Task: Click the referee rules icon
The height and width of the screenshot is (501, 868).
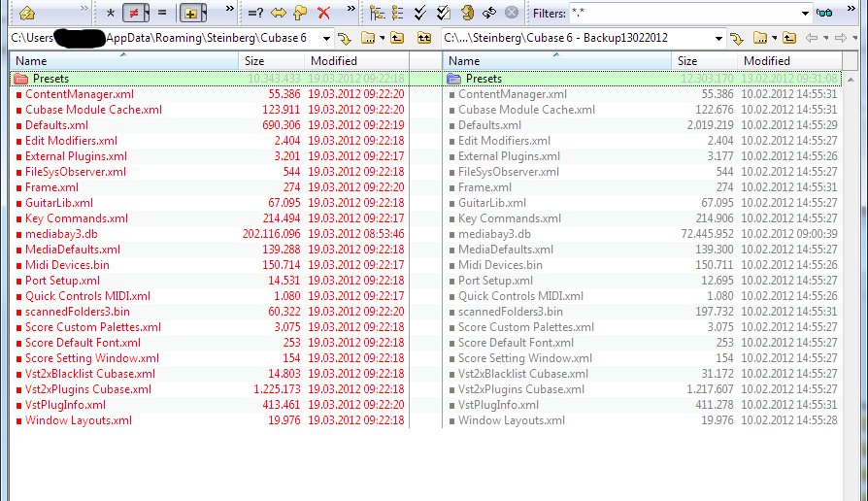Action: coord(467,13)
